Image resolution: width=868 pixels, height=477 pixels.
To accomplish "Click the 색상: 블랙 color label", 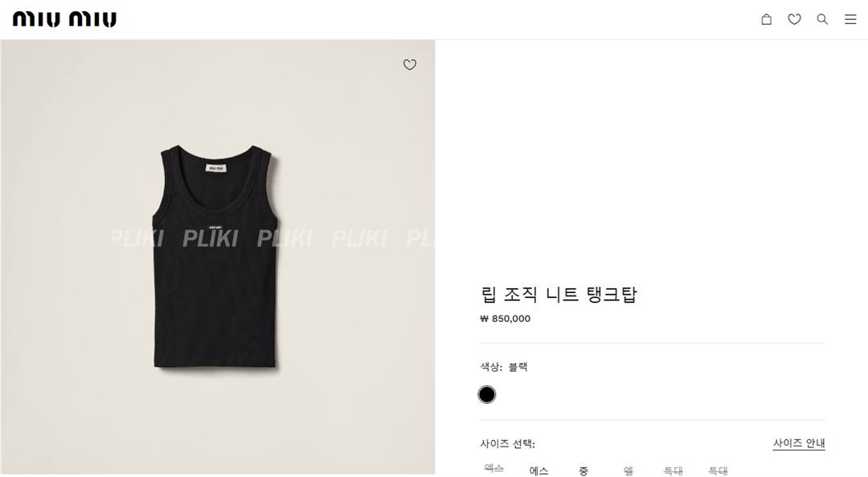I will coord(504,367).
